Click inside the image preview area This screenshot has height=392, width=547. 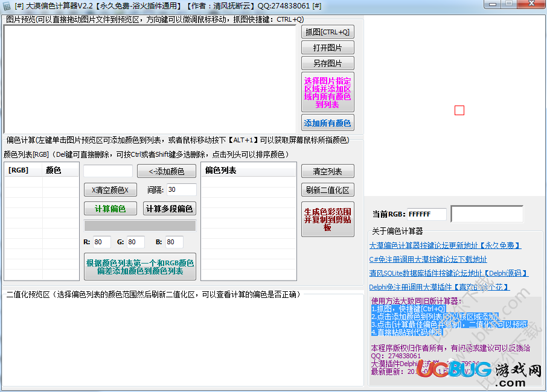150,79
